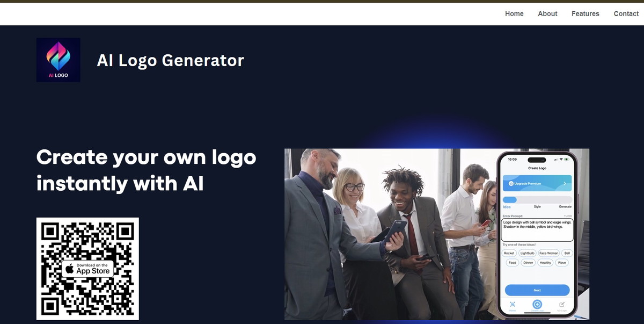Image resolution: width=644 pixels, height=324 pixels.
Task: Open the About menu item
Action: point(547,13)
